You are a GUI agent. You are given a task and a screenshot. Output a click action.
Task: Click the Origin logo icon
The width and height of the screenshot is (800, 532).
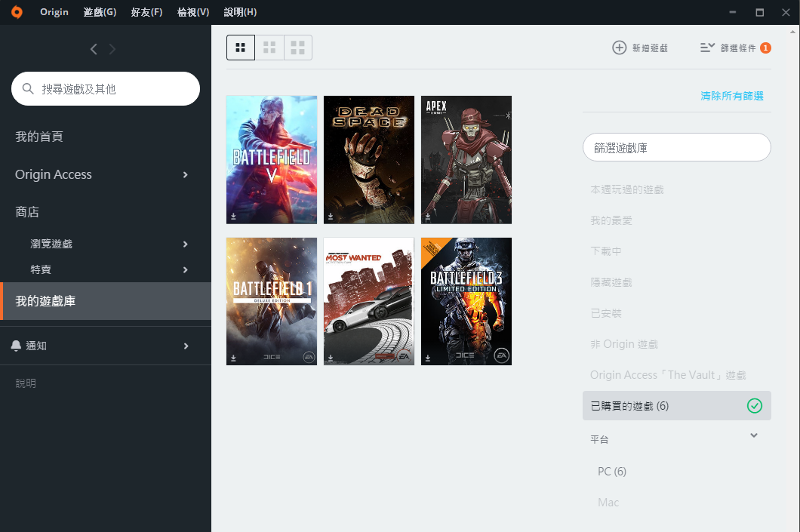(17, 12)
